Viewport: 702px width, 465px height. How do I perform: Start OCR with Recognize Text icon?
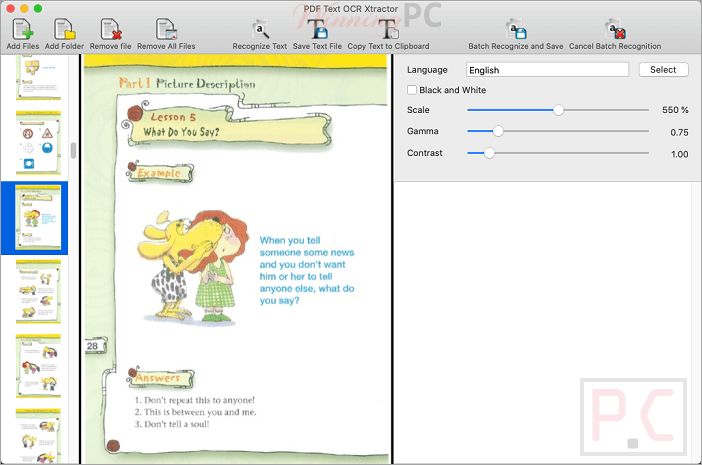260,30
